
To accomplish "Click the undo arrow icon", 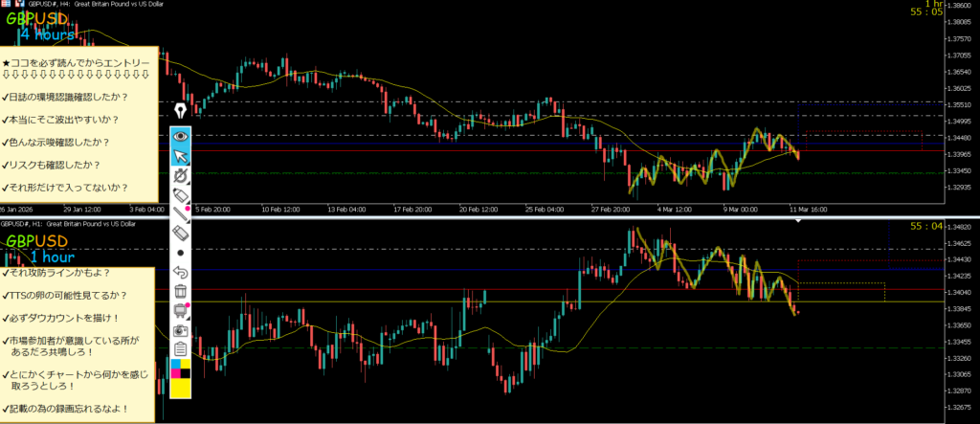I will click(x=180, y=273).
